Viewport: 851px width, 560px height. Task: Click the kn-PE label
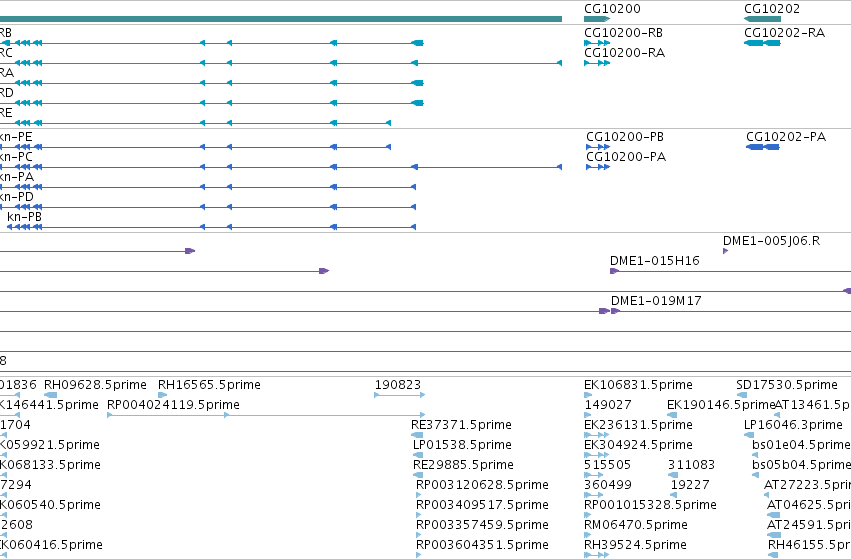point(16,137)
